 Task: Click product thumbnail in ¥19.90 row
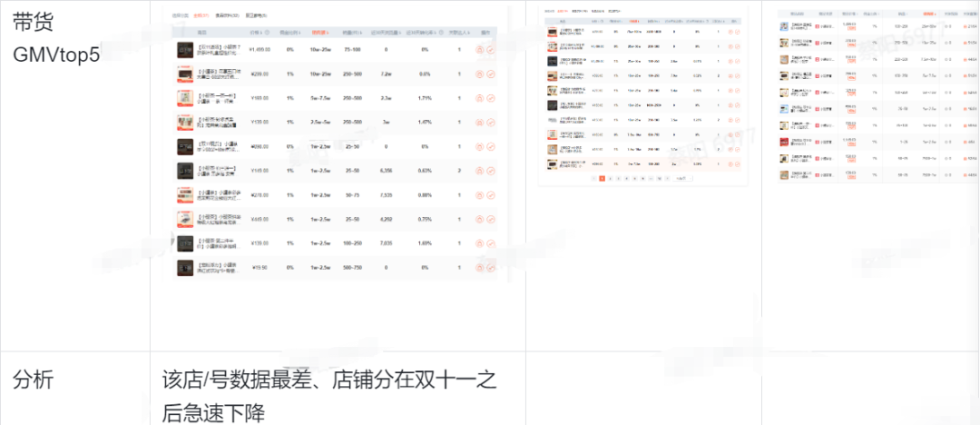[185, 269]
